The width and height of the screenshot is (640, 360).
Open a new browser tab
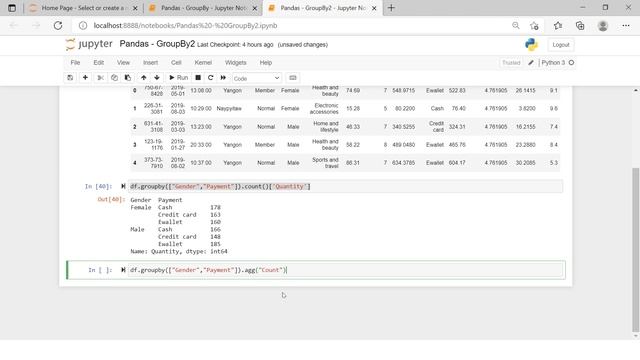pos(391,8)
